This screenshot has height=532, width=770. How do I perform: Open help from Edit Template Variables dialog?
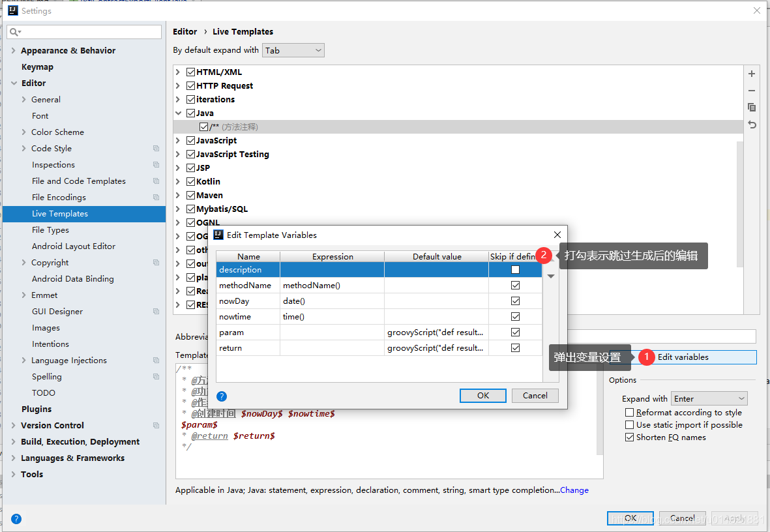click(x=222, y=396)
